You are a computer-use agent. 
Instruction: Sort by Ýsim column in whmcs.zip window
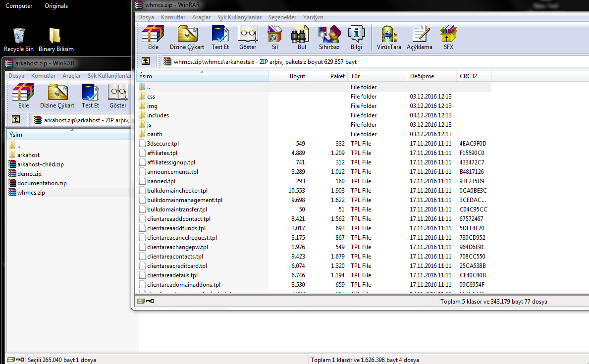pyautogui.click(x=202, y=76)
